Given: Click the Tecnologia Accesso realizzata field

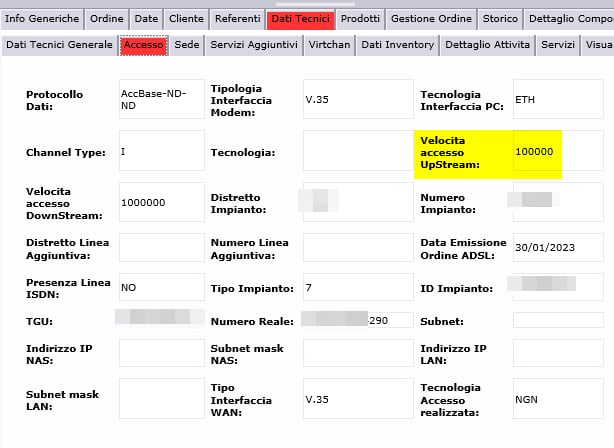Looking at the screenshot, I should pos(558,399).
